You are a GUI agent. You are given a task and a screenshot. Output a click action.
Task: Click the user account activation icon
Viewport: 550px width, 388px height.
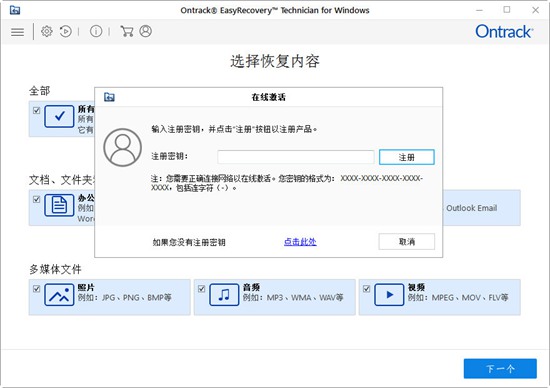tap(146, 31)
